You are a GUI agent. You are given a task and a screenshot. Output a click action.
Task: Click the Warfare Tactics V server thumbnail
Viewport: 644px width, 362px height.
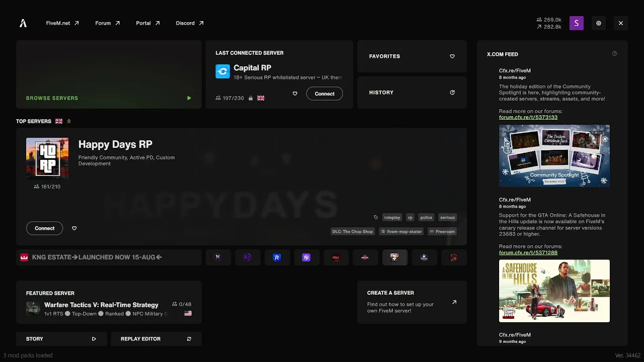(x=33, y=309)
